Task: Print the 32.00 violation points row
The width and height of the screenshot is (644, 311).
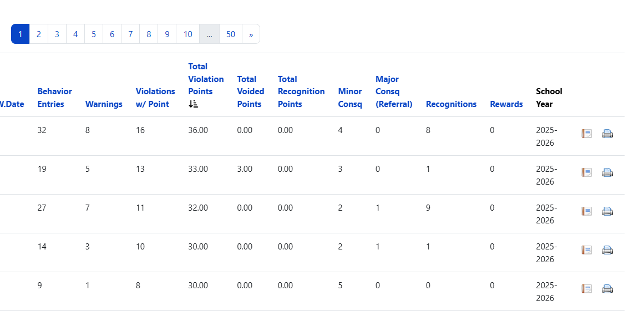Action: click(x=607, y=211)
